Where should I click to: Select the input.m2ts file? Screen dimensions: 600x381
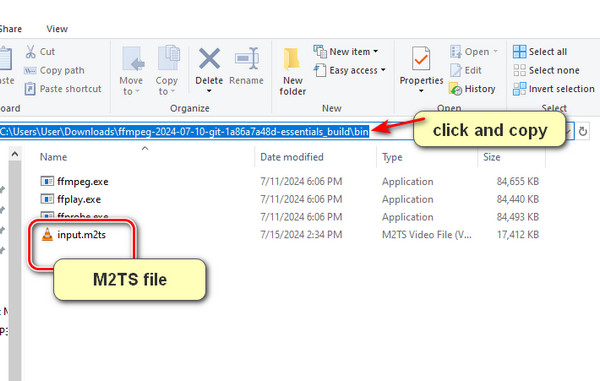(81, 234)
